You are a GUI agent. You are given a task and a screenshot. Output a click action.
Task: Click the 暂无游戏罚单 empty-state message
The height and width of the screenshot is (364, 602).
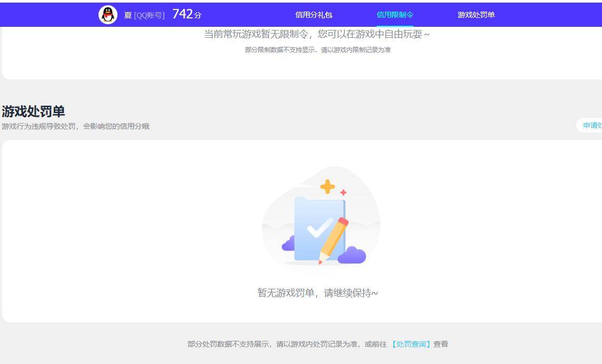tap(318, 292)
